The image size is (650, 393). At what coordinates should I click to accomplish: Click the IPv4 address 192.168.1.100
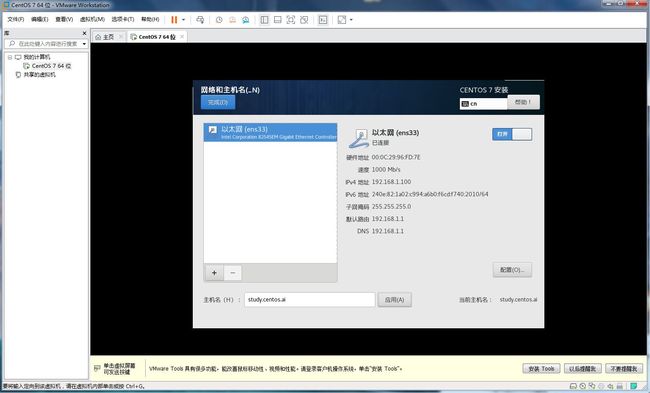coord(391,182)
